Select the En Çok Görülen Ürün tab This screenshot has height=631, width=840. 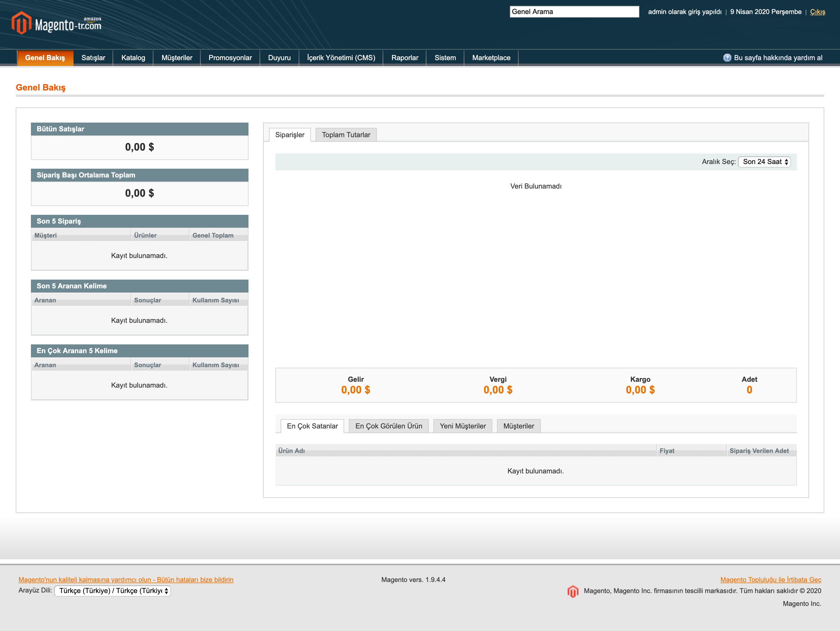(388, 426)
